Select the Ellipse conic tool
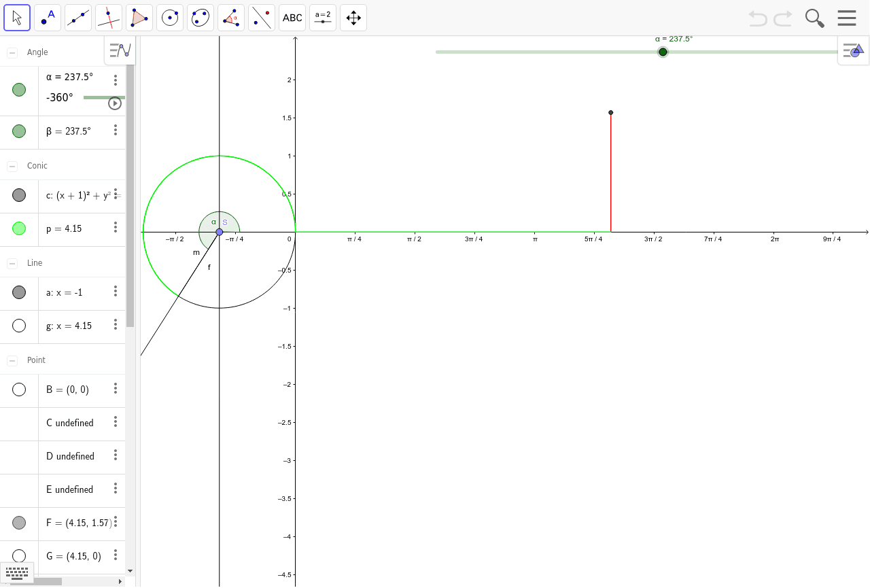870x588 pixels. coord(201,18)
